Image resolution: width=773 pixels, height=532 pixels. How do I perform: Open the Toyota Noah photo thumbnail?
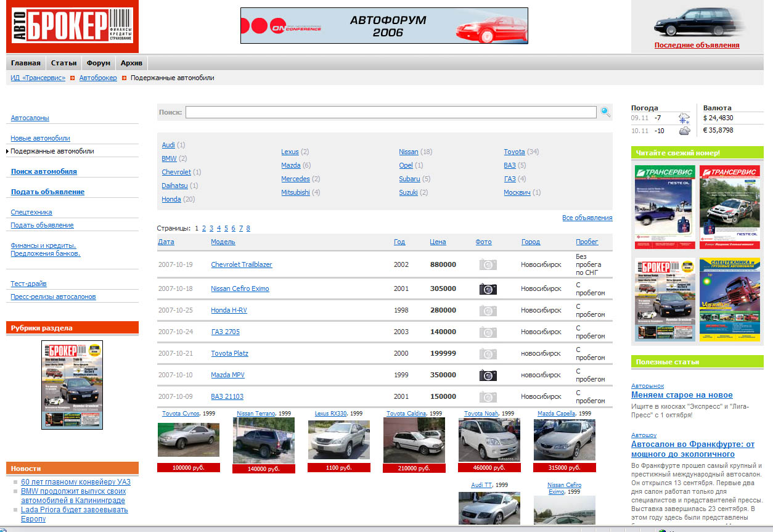tap(489, 440)
